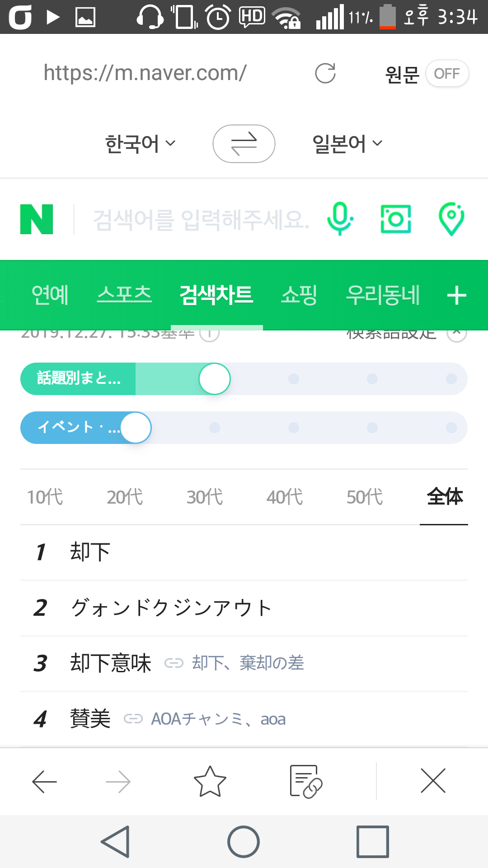Add a menu category with plus
The height and width of the screenshot is (868, 488).
[456, 296]
